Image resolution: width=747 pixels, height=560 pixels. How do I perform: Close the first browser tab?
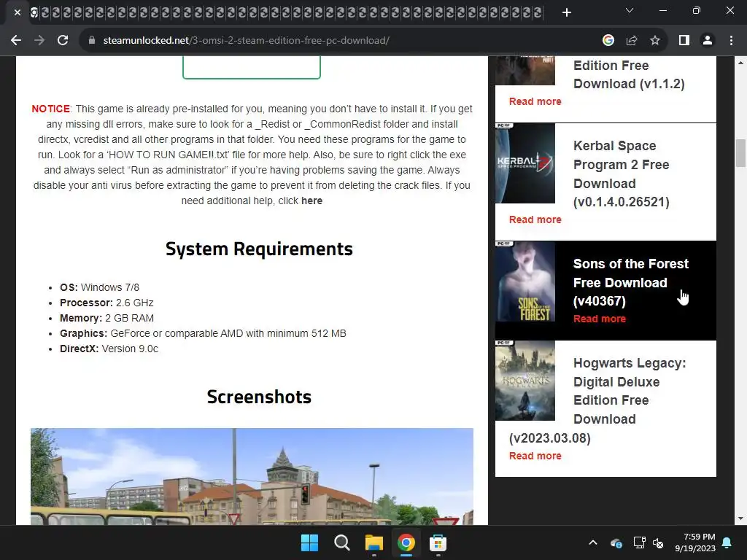(18, 12)
